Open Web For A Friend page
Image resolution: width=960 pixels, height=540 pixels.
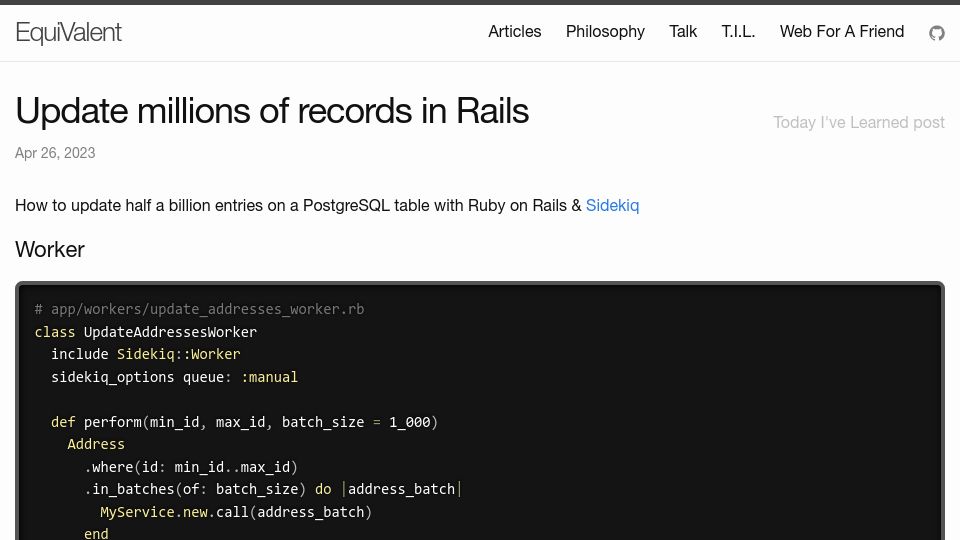(x=842, y=31)
